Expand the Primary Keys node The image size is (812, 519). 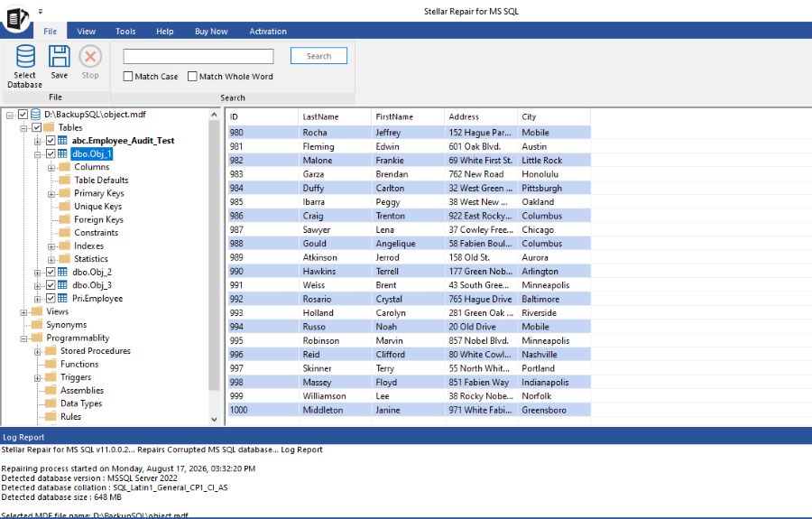tap(51, 194)
